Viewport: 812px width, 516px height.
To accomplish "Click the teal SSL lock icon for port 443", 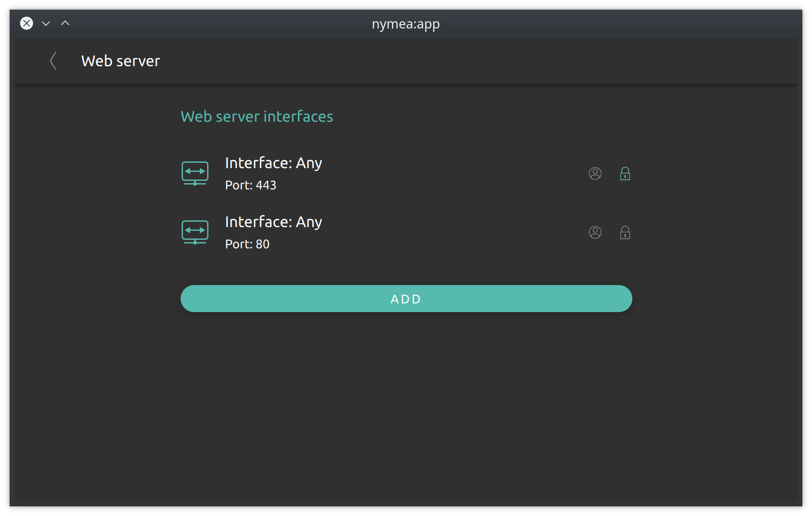I will click(x=625, y=173).
